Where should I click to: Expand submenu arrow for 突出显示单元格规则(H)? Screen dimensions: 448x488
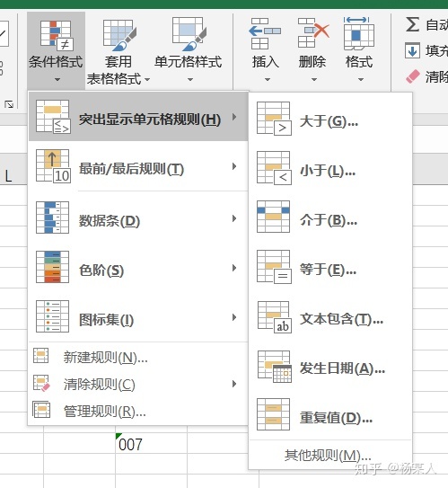point(234,117)
